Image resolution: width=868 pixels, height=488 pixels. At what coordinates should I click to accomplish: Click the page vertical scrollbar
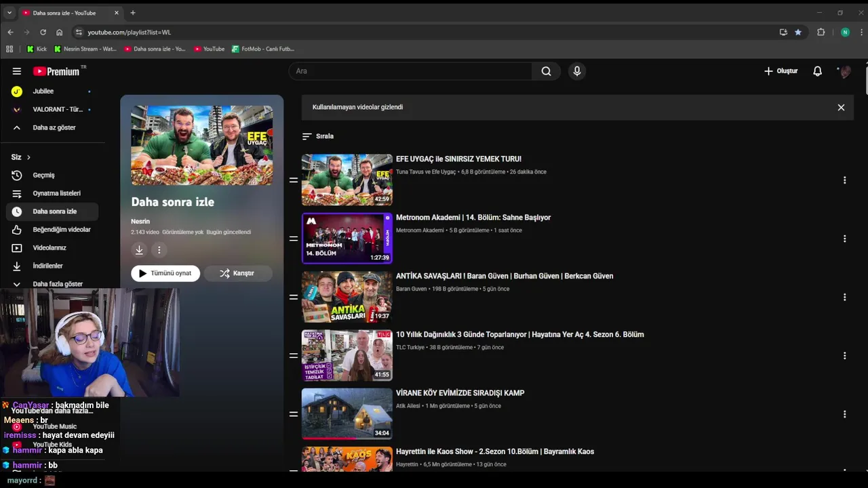[865, 79]
